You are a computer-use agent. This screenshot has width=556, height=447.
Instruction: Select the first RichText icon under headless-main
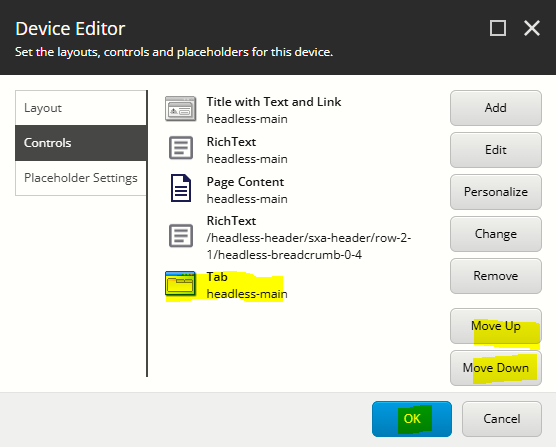click(x=181, y=148)
